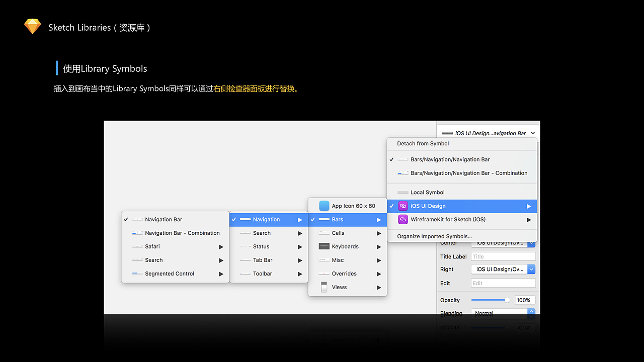This screenshot has width=644, height=362.
Task: Expand the Segmented Control submenu
Action: [x=175, y=274]
